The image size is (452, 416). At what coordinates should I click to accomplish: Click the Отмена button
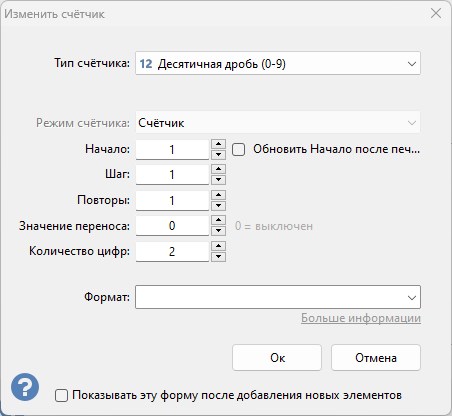[376, 358]
